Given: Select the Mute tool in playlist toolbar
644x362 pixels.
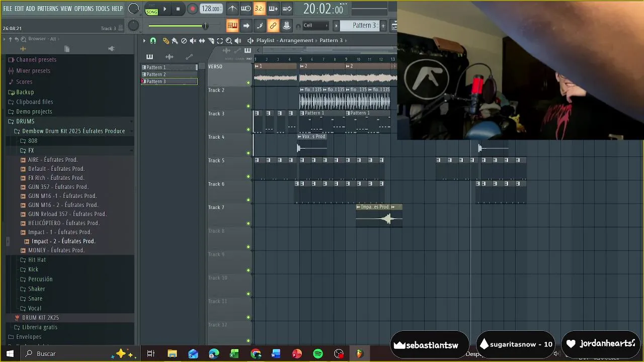Looking at the screenshot, I should [193, 41].
